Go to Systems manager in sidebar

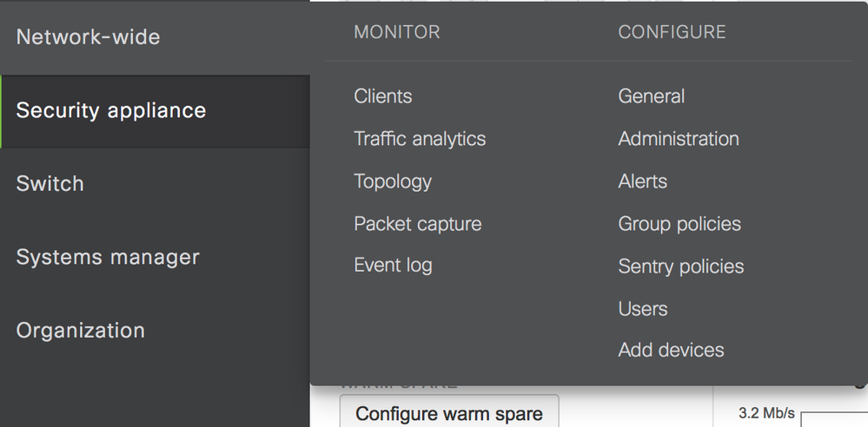coord(108,257)
